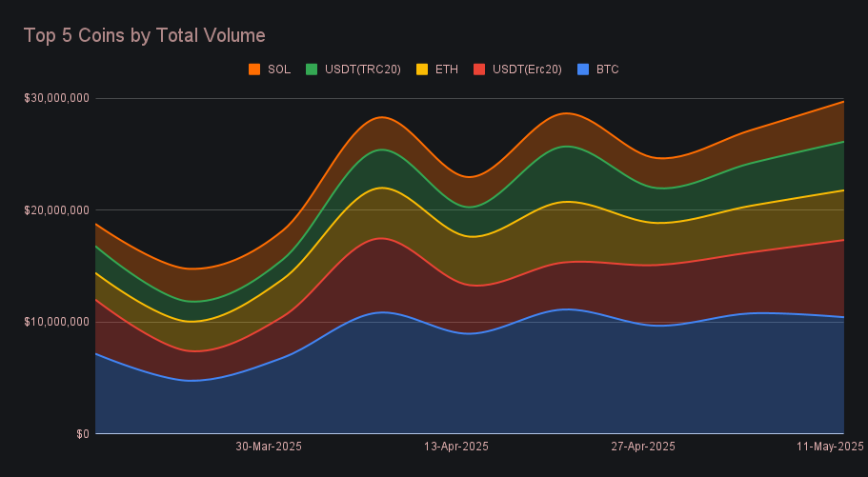Viewport: 868px width, 477px height.
Task: Click the chart title Top 5 Coins by Total Volume
Action: tap(144, 35)
